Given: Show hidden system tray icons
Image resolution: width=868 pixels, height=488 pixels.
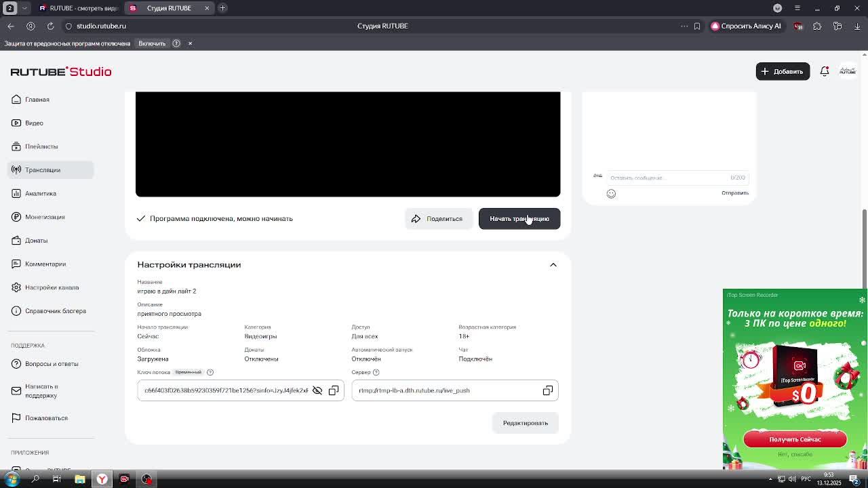Looking at the screenshot, I should coord(770,479).
